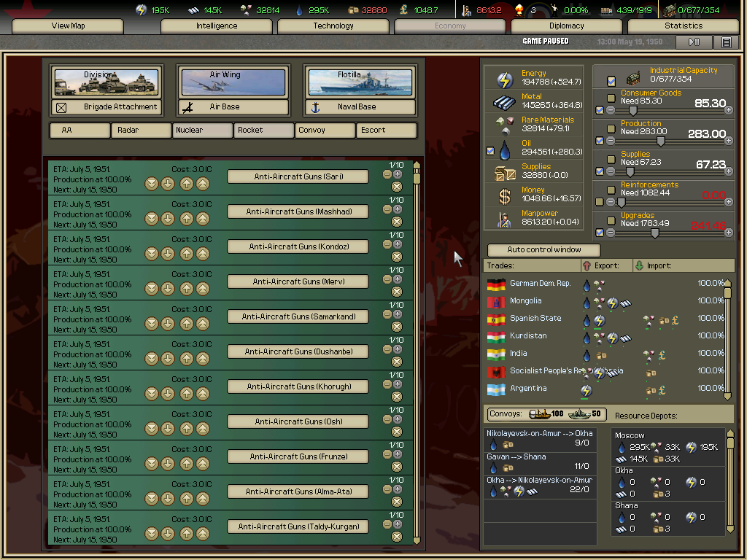Cancel Anti-Aircraft Guns (Osh) production with X
The height and width of the screenshot is (560, 747).
pyautogui.click(x=396, y=432)
